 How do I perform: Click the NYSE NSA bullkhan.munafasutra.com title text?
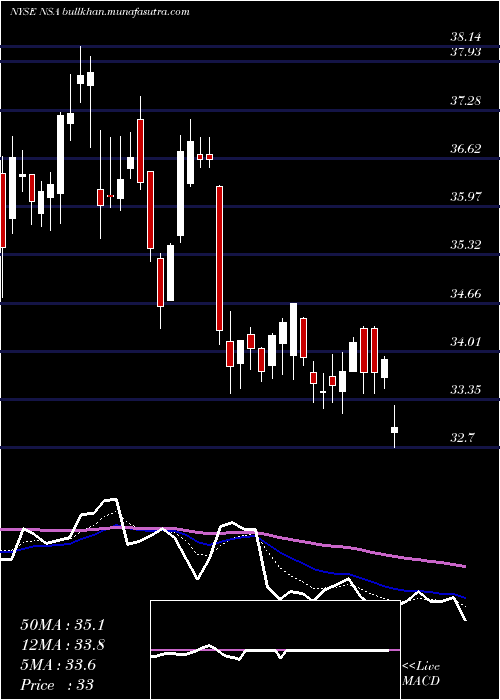point(100,12)
